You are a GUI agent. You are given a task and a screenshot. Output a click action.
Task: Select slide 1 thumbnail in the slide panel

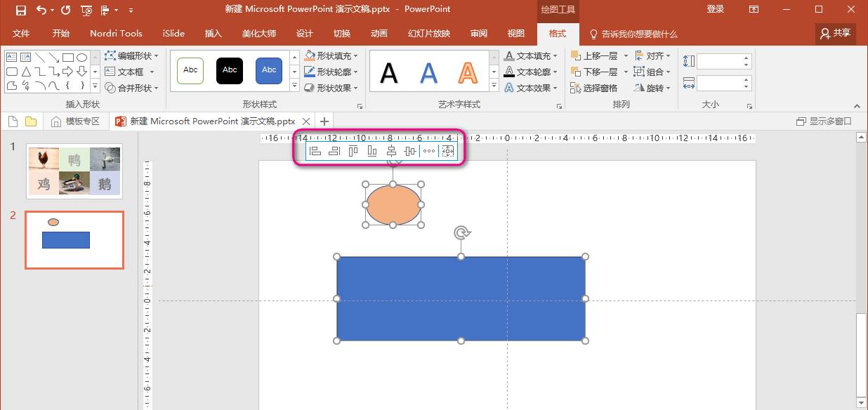pyautogui.click(x=74, y=171)
